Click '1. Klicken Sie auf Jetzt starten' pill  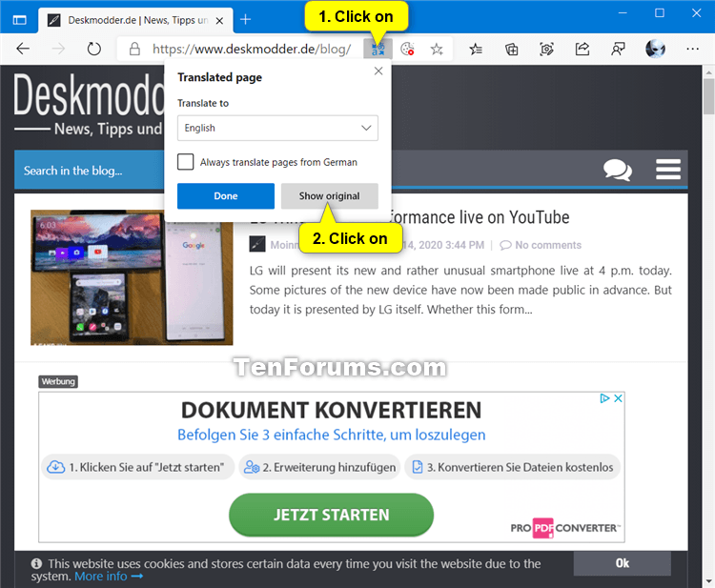(137, 467)
